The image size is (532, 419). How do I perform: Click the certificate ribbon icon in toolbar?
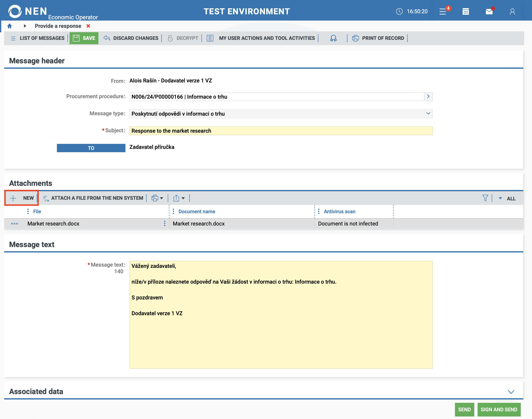pyautogui.click(x=333, y=38)
